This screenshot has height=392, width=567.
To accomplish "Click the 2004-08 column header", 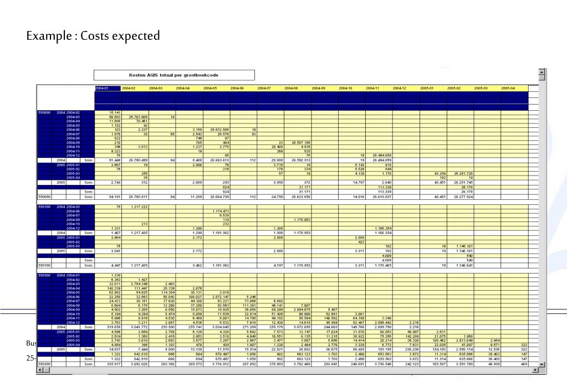I will pos(298,88).
